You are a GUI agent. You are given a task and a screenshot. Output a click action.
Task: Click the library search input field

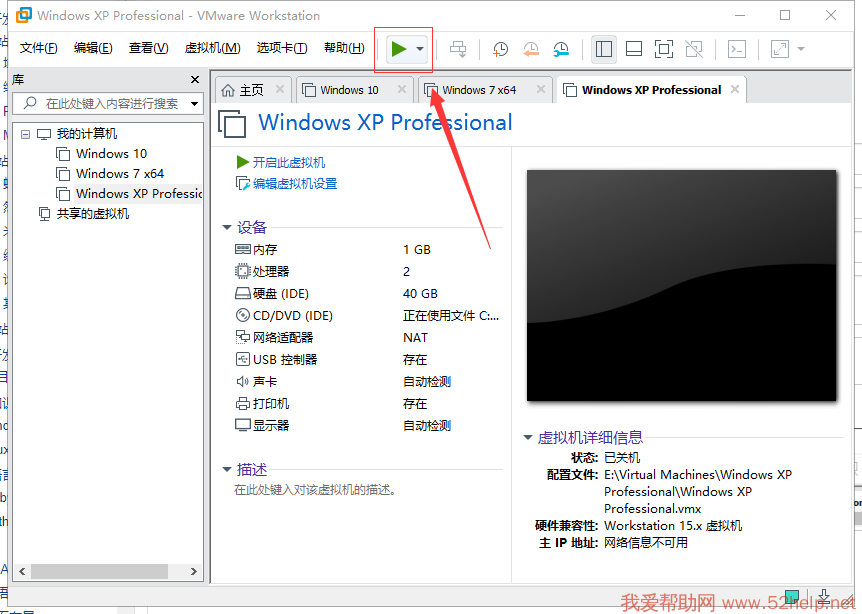(x=112, y=103)
